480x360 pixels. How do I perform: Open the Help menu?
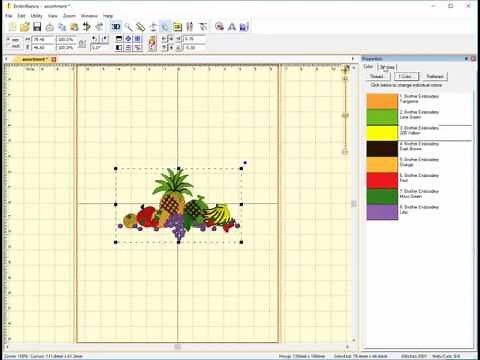pos(108,16)
